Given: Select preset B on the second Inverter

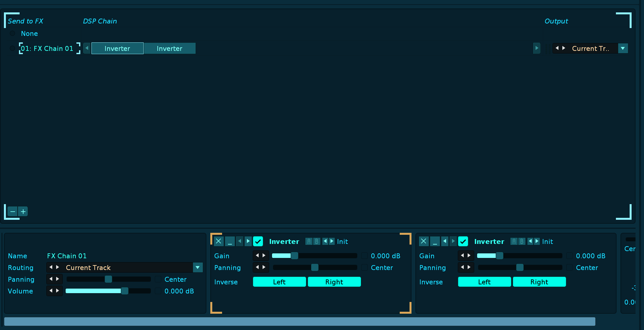Looking at the screenshot, I should pos(522,241).
